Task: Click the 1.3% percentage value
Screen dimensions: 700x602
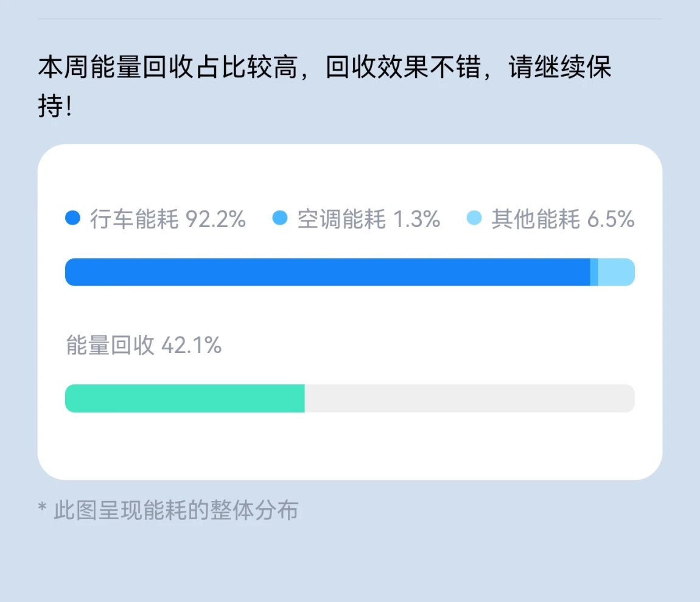Action: click(x=416, y=219)
